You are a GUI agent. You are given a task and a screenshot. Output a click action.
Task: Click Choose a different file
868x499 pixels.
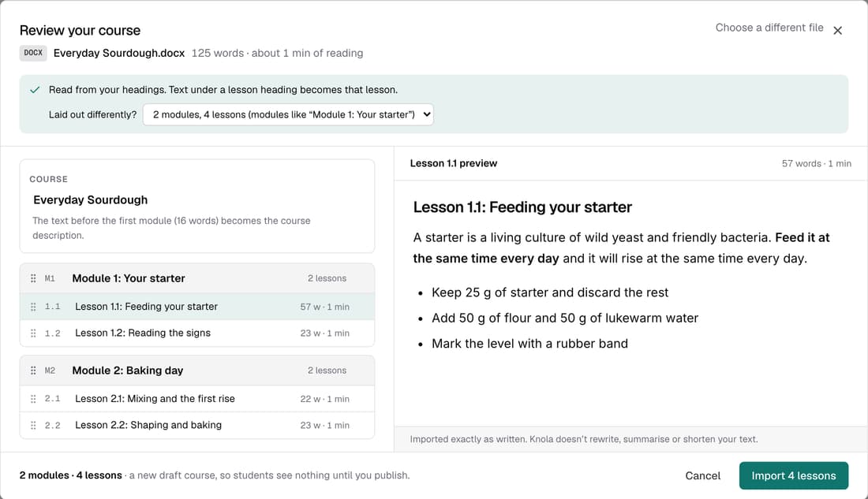pos(769,28)
